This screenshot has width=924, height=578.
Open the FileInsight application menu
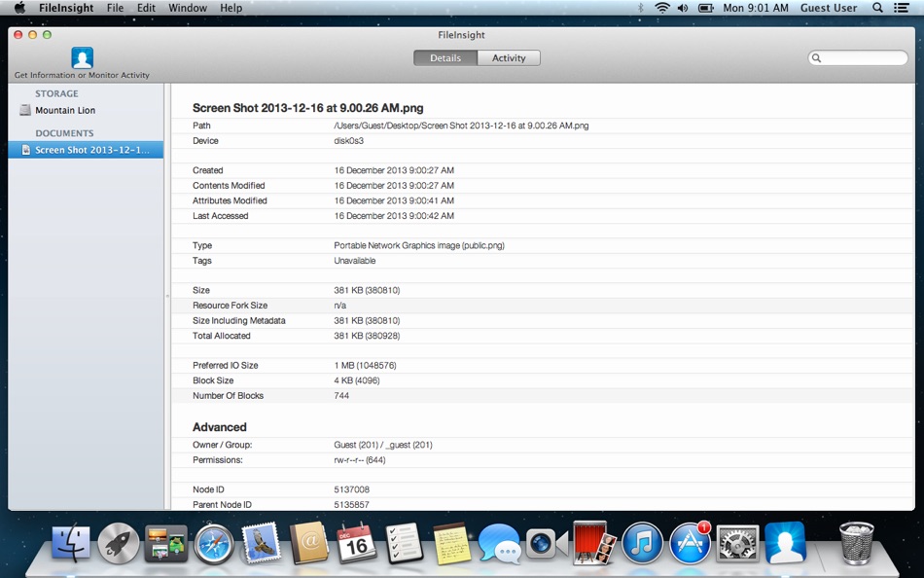[66, 8]
